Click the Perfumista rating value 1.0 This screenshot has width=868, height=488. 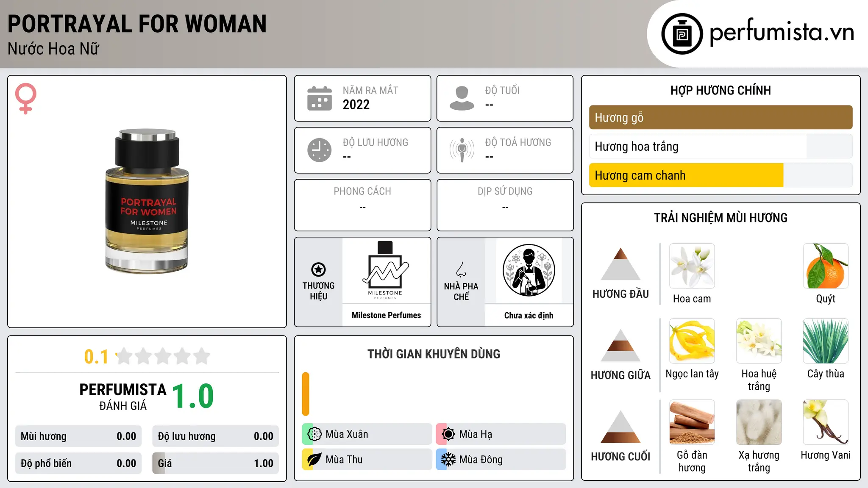pos(193,396)
